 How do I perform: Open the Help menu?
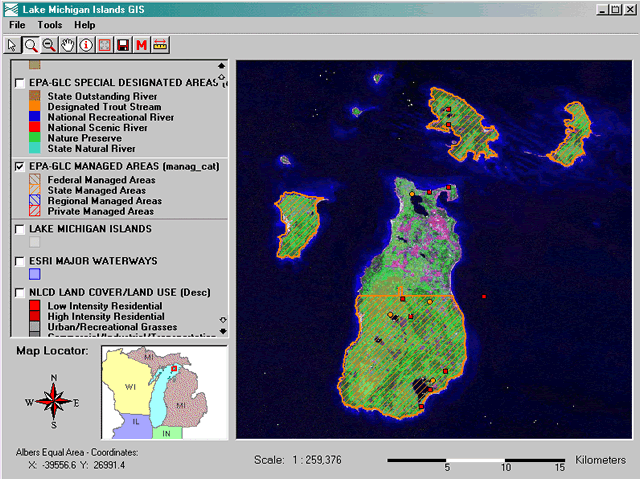click(84, 25)
